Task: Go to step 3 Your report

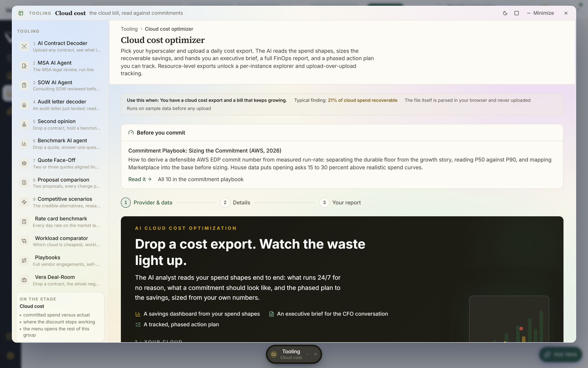Action: click(x=340, y=202)
